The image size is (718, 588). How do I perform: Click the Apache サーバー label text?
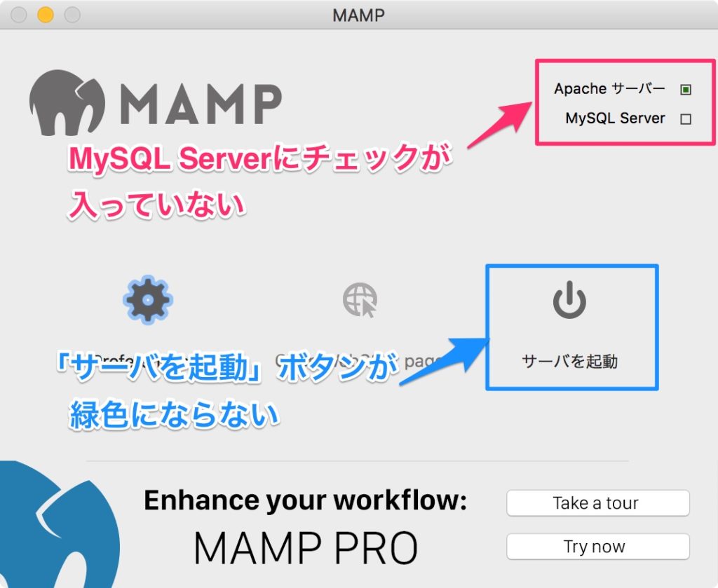[x=609, y=88]
